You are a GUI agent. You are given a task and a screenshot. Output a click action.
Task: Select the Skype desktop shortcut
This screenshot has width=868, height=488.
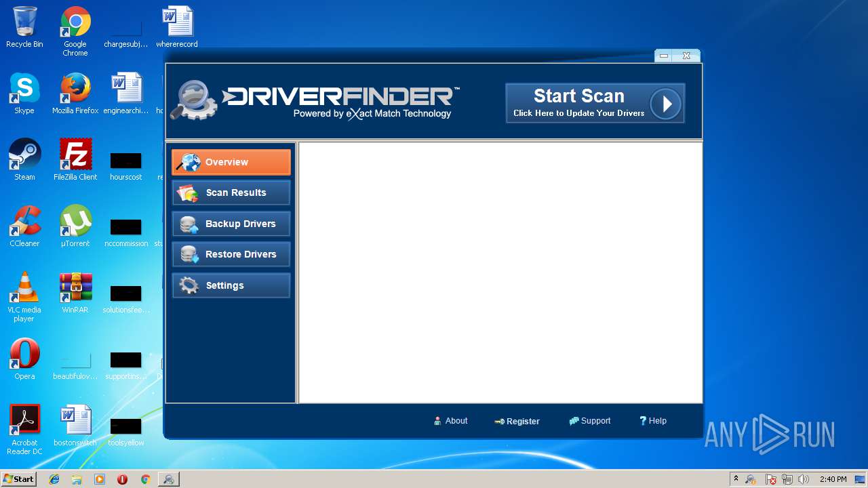pos(24,94)
